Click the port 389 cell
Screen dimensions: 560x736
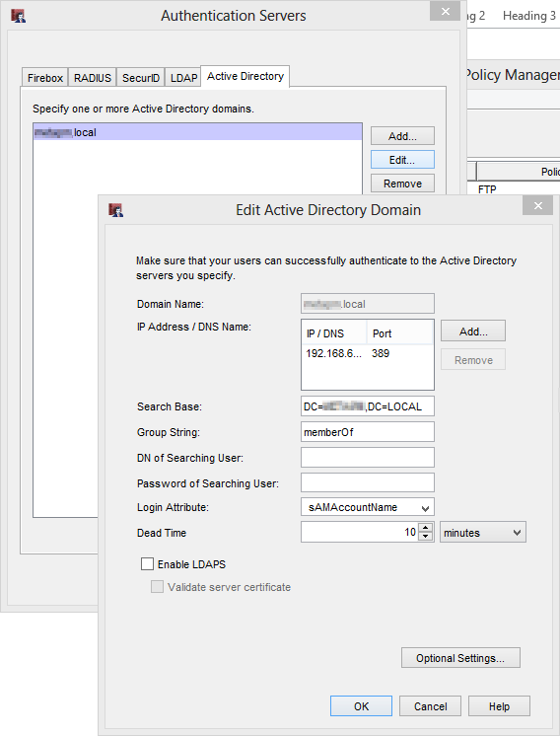point(381,353)
